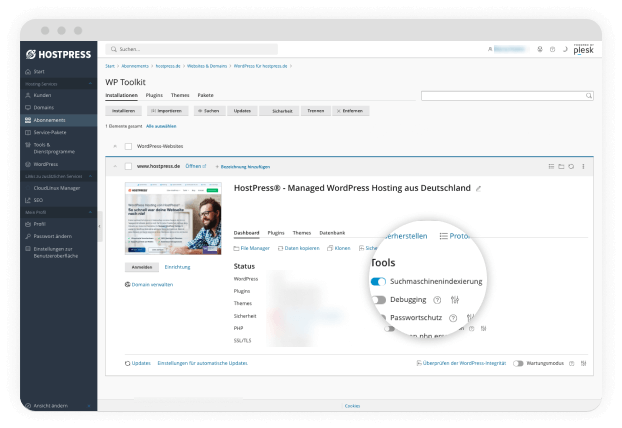The image size is (622, 428).
Task: Click the website preview thumbnail
Action: tap(173, 218)
